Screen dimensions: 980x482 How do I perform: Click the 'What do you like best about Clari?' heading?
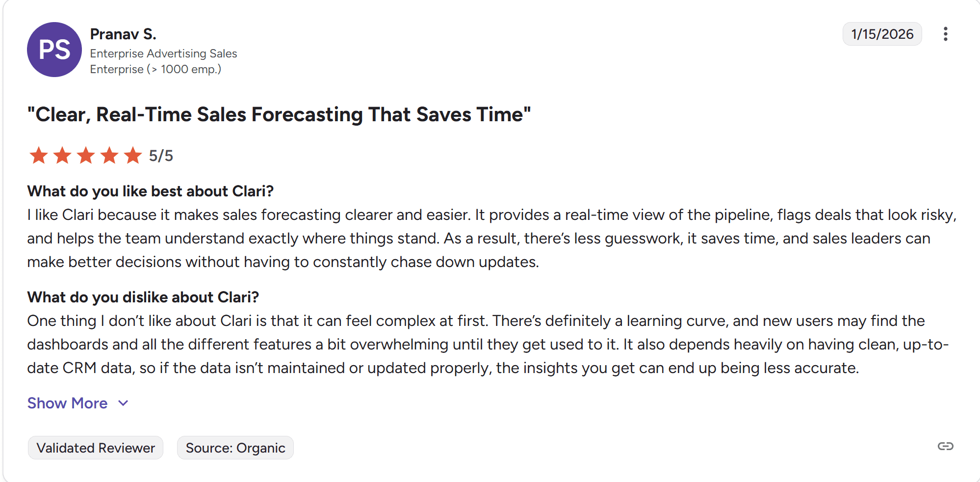click(x=150, y=191)
